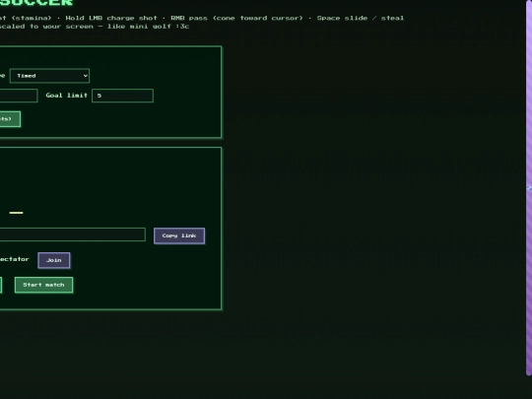Click the input field left of Goal limit

pyautogui.click(x=19, y=96)
